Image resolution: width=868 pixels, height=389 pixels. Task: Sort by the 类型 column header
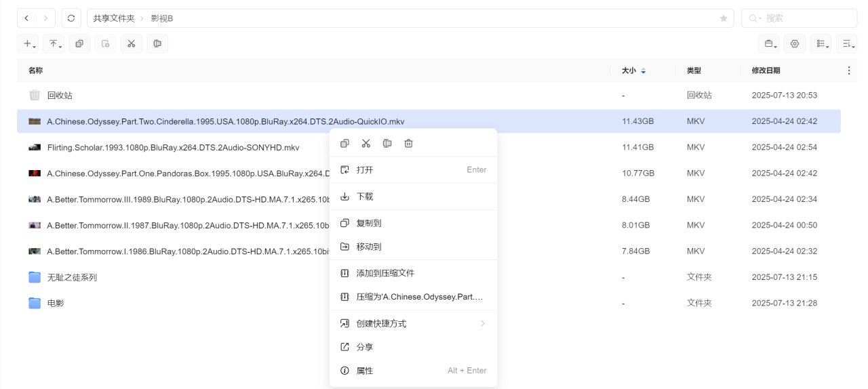click(694, 70)
